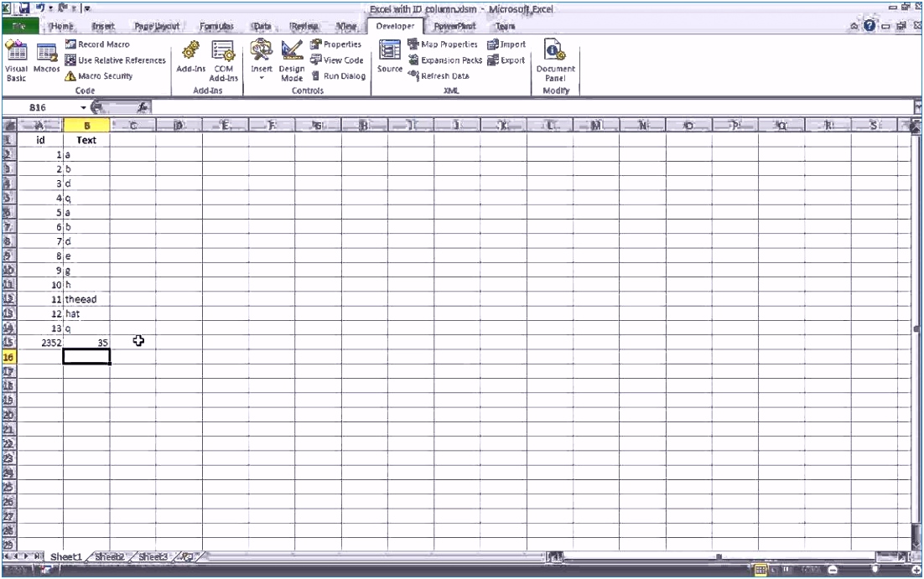Click Run Dialog

tap(338, 76)
